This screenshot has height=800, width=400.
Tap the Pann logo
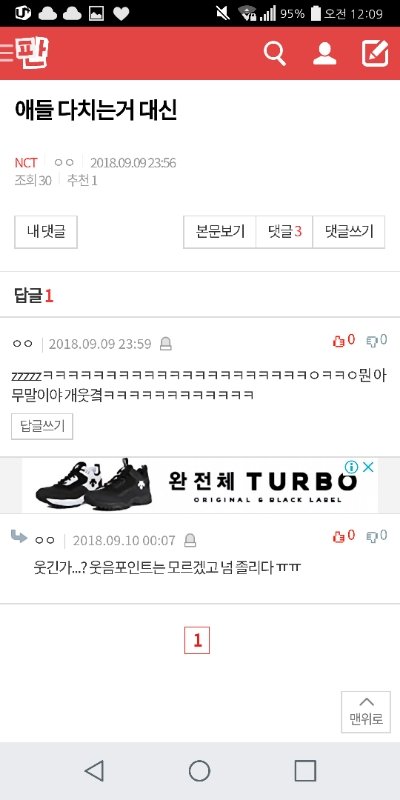(32, 53)
